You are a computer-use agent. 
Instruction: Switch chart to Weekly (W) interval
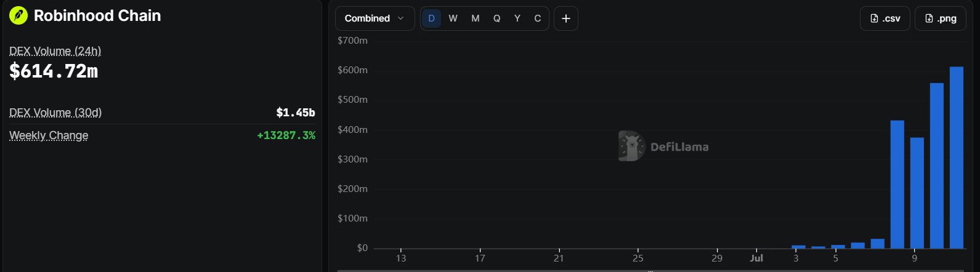coord(453,18)
